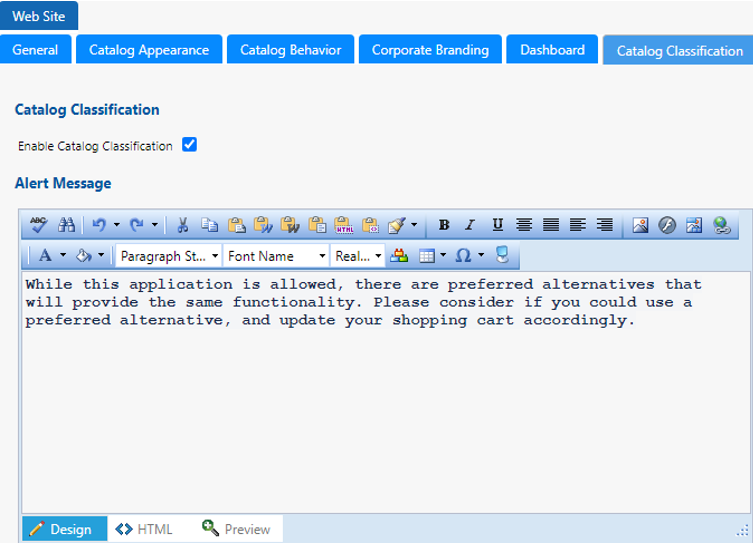753x543 pixels.
Task: Open Find and Replace binoculars icon
Action: [x=66, y=225]
